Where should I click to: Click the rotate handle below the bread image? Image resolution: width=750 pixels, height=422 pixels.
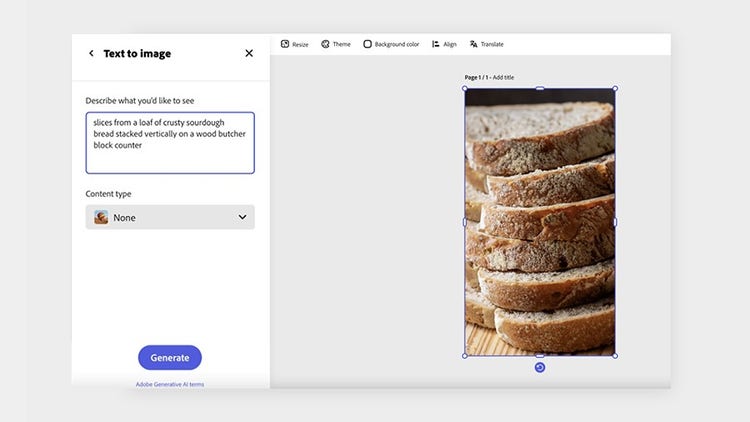pos(540,367)
